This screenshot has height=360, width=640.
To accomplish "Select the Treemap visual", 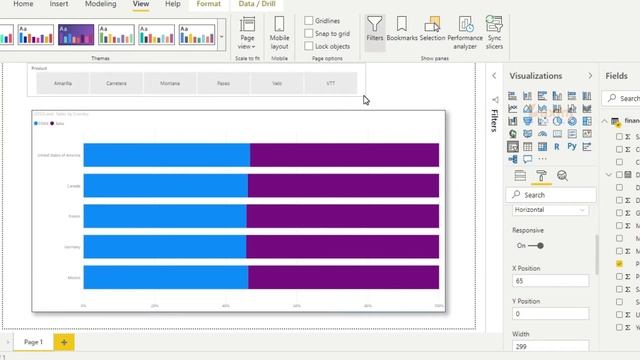I will tap(587, 121).
